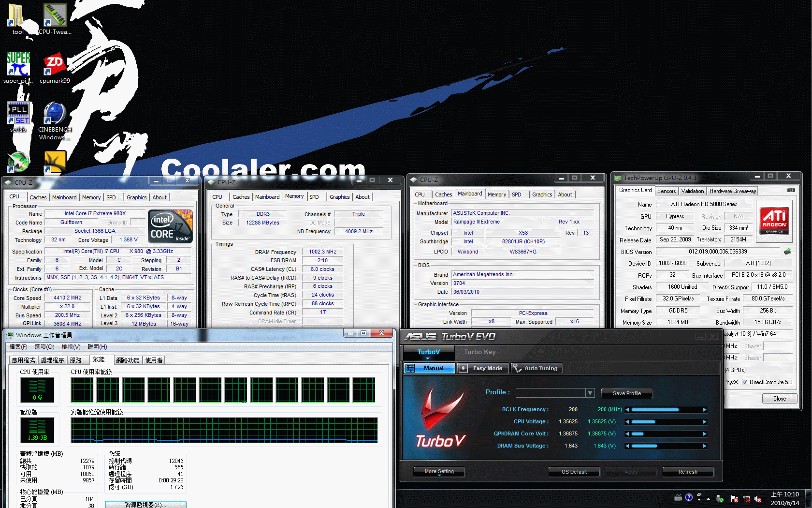Click the CPU Voltage increase arrow
The width and height of the screenshot is (812, 508).
pos(705,422)
